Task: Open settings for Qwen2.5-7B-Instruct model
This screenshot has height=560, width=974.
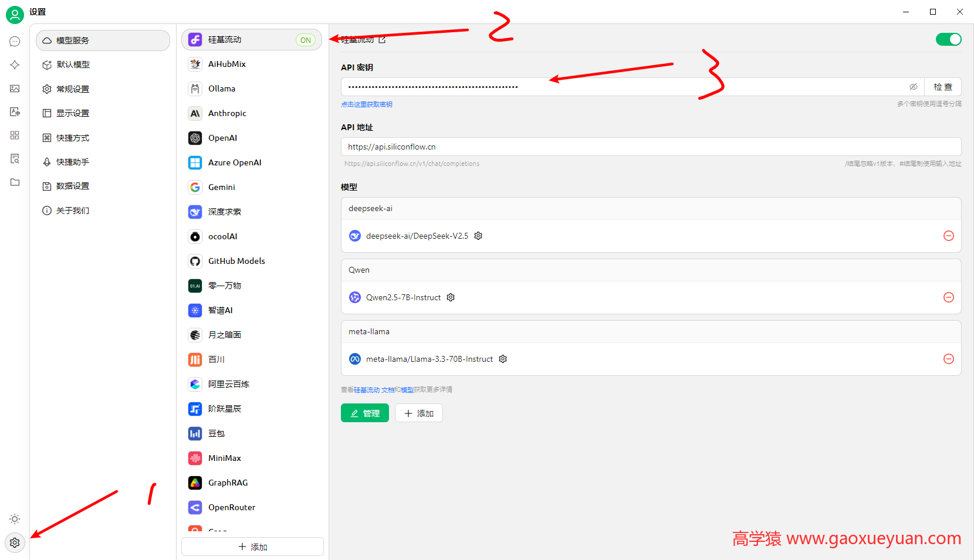Action: (450, 297)
